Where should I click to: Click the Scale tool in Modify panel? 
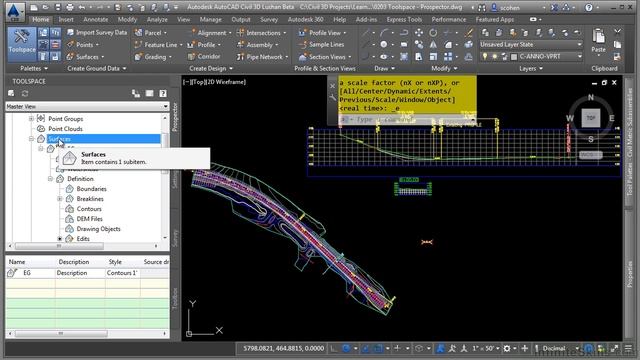tap(433, 57)
